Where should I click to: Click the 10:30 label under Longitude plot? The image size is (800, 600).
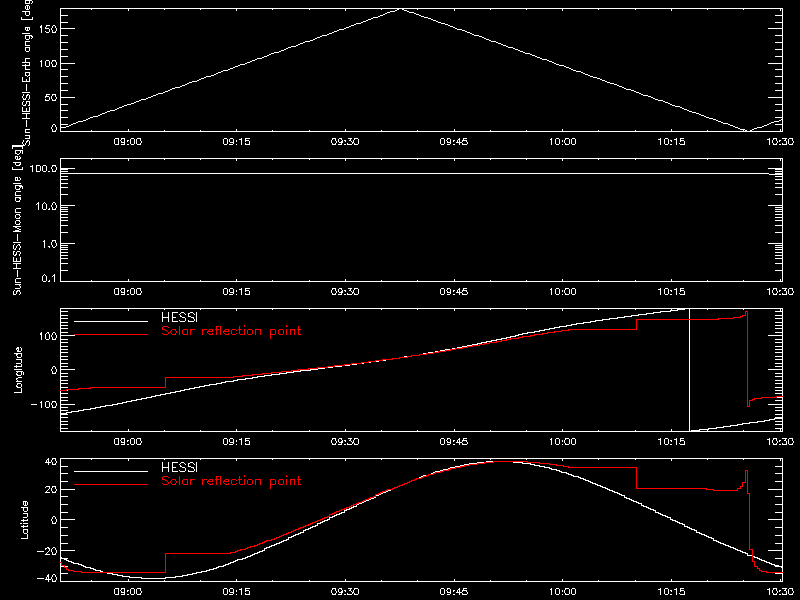pyautogui.click(x=780, y=442)
